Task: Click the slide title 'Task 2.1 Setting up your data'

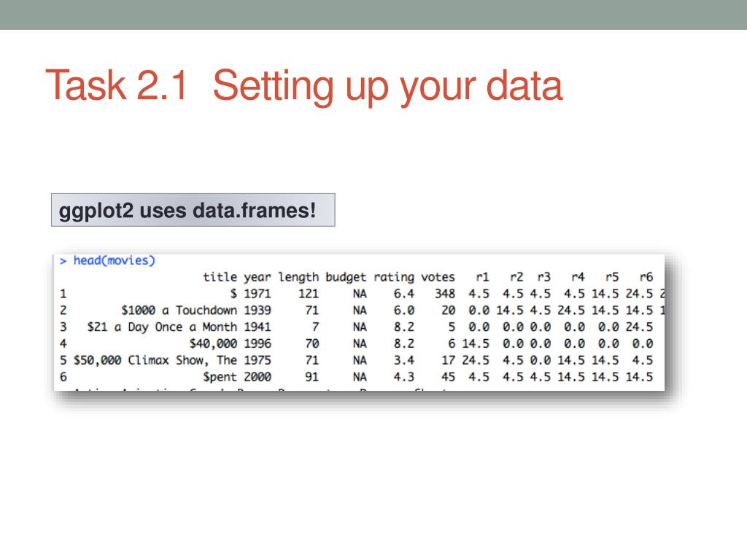Action: 304,86
